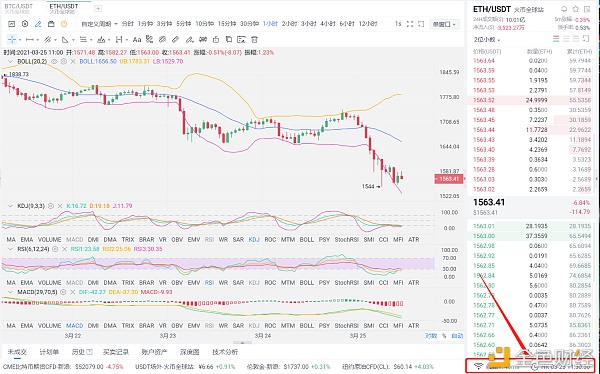The width and height of the screenshot is (600, 374).
Task: Select the parallel channel drawing tool
Action: pos(47,39)
